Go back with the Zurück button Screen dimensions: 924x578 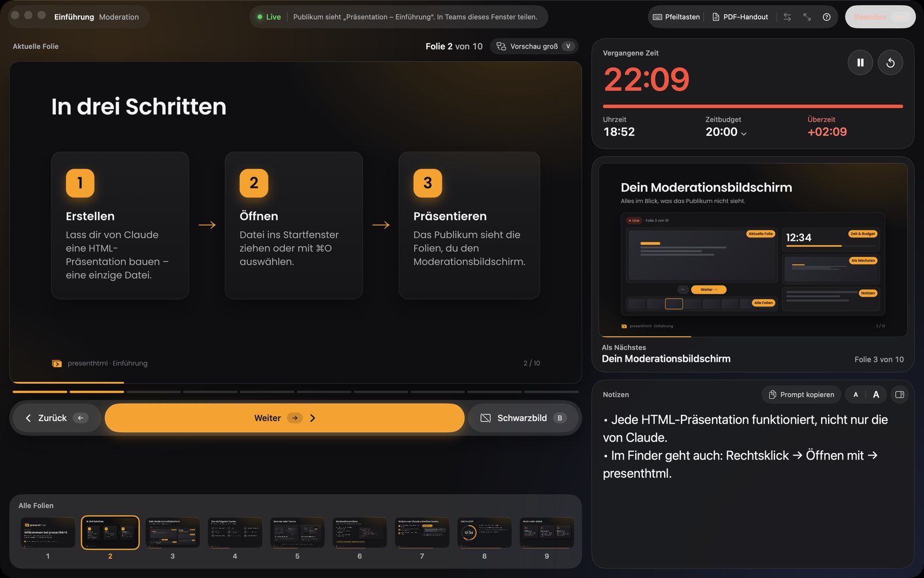(x=56, y=418)
